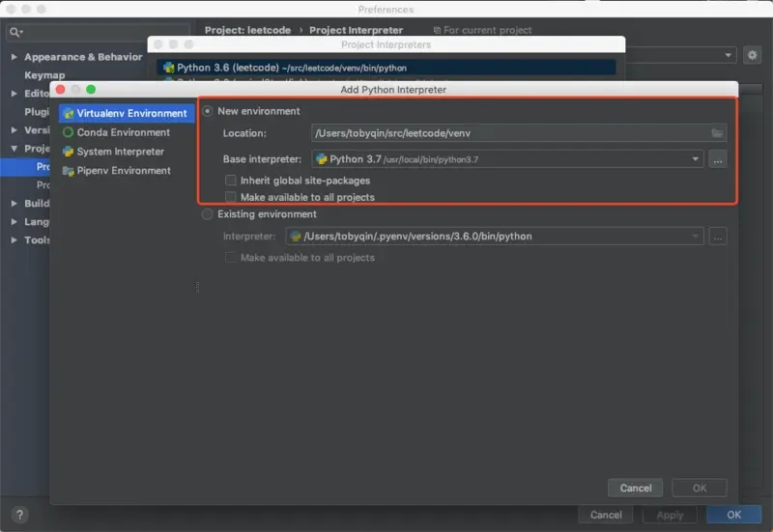Click the Preferences search magnifier icon
This screenshot has height=532, width=773.
15,33
